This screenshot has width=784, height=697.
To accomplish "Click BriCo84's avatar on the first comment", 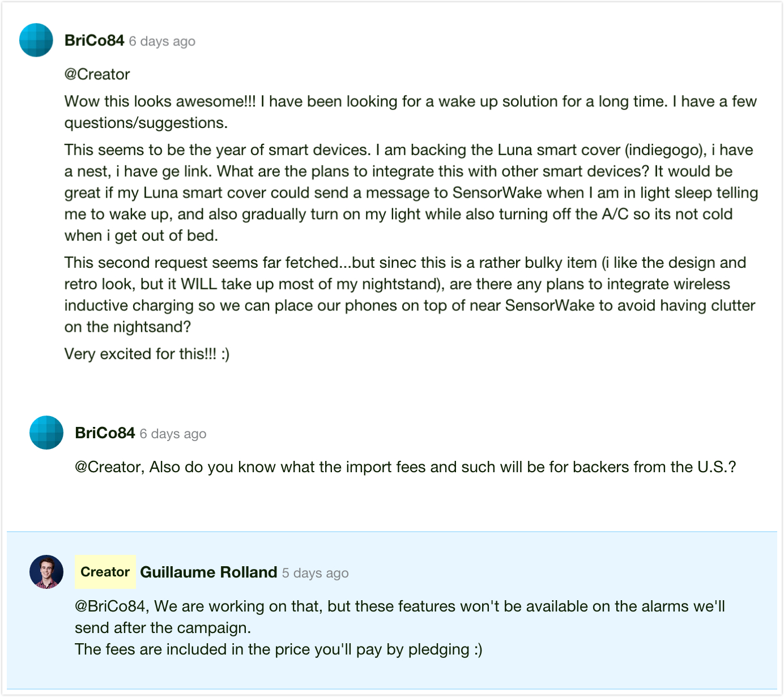I will (x=36, y=40).
